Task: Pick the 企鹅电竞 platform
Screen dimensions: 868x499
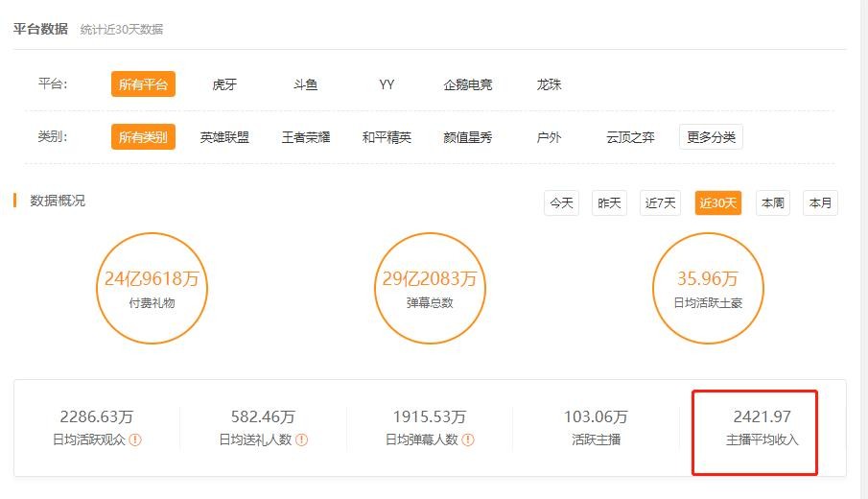Action: (468, 84)
